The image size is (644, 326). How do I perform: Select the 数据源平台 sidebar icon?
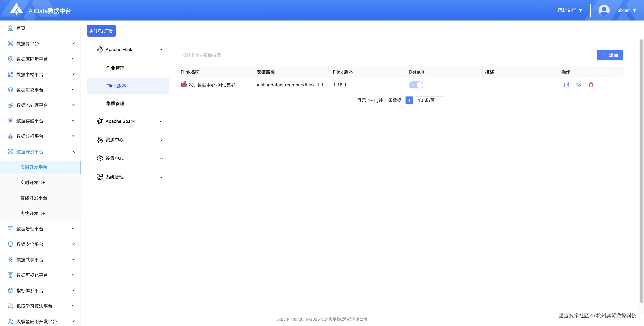[x=10, y=43]
